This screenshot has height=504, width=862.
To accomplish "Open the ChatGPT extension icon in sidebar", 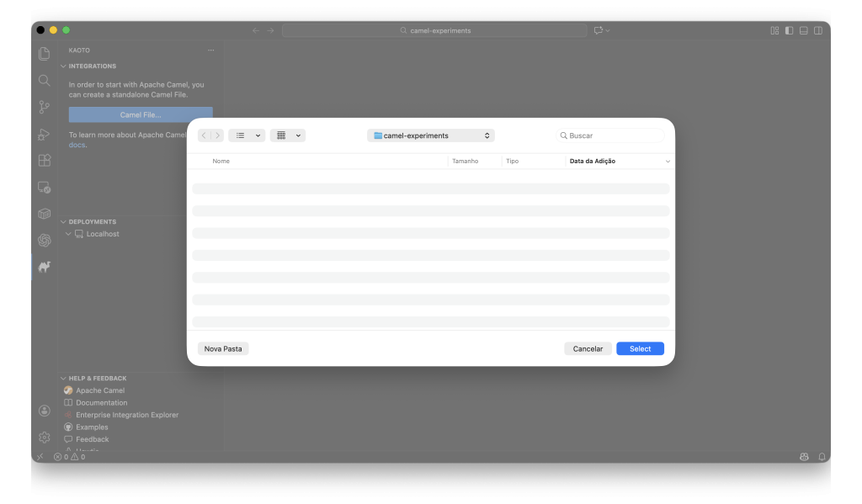I will 44,241.
